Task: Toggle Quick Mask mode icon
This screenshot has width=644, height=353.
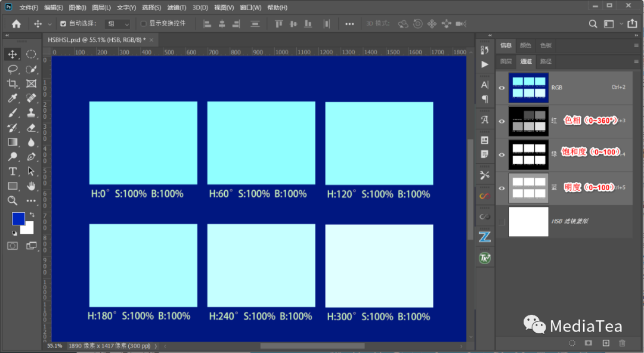Action: click(13, 246)
